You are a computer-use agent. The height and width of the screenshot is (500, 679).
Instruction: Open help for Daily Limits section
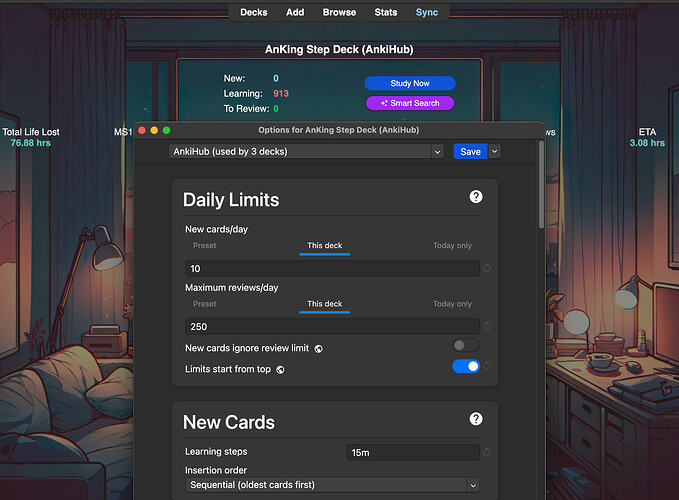[476, 198]
